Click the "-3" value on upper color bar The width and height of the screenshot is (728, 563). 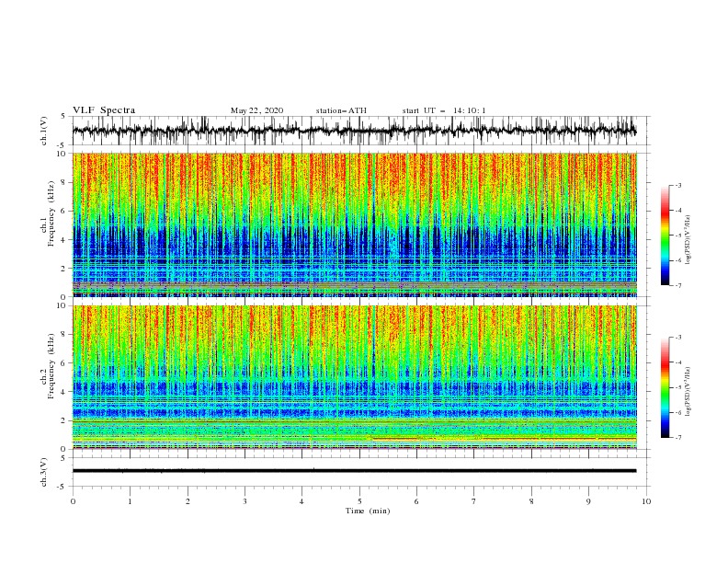(677, 185)
